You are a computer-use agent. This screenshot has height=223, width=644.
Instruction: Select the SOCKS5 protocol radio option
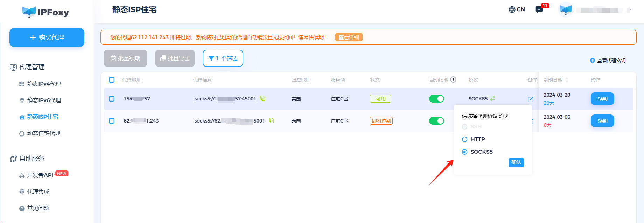464,152
